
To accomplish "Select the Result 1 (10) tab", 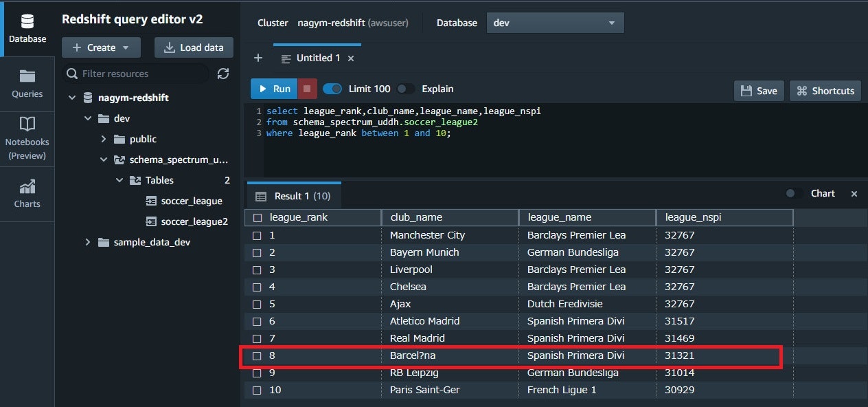I will click(293, 196).
